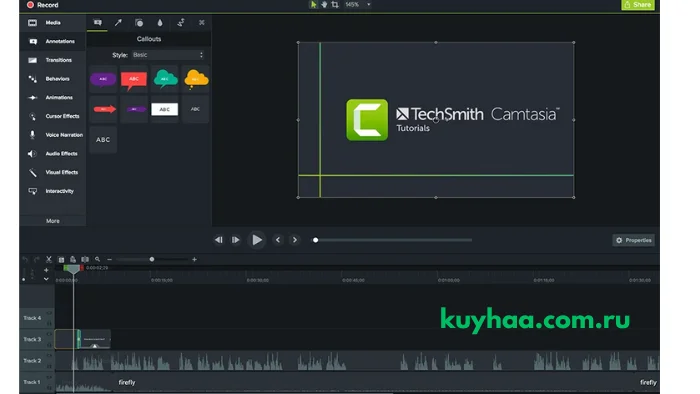Jump to previous clip with rewind control
The width and height of the screenshot is (700, 394).
219,240
